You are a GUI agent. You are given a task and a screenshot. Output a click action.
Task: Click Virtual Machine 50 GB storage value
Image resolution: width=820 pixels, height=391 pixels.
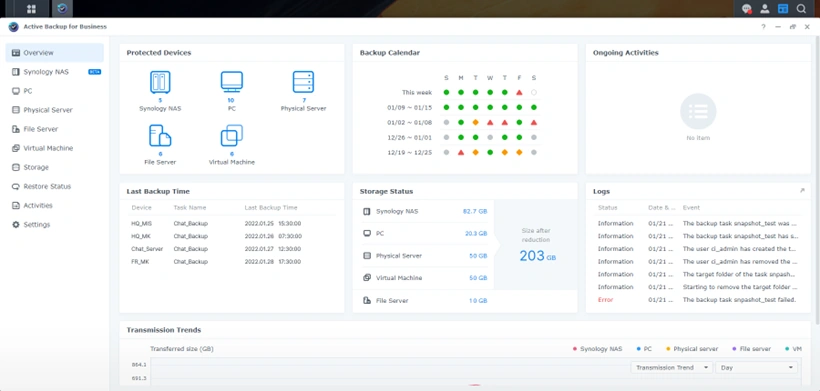coord(478,278)
